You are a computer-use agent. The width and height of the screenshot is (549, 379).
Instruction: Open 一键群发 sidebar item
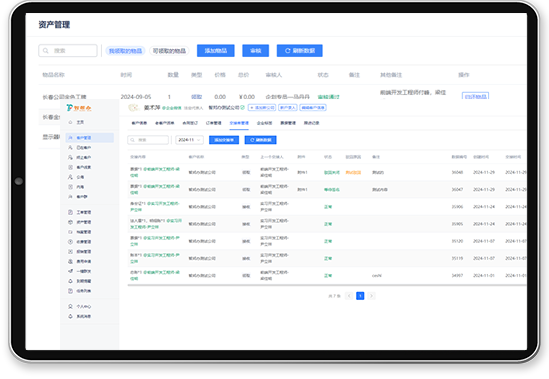tap(80, 271)
